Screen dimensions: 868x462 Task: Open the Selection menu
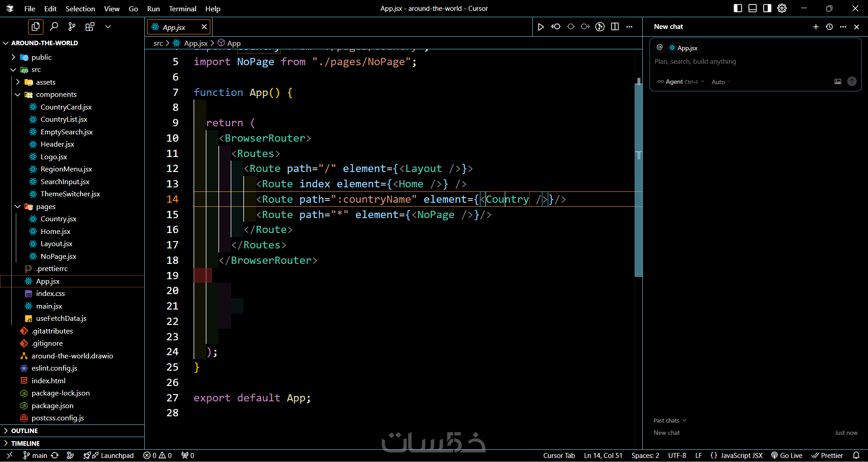(x=81, y=9)
